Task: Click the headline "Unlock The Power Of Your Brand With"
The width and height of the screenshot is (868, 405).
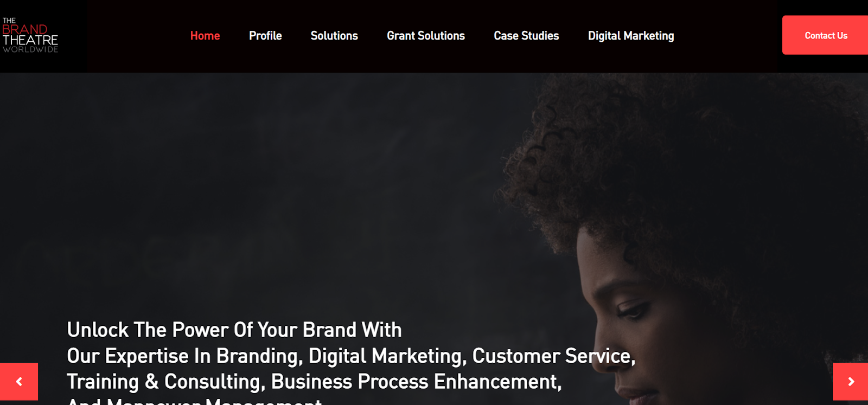Action: 234,330
